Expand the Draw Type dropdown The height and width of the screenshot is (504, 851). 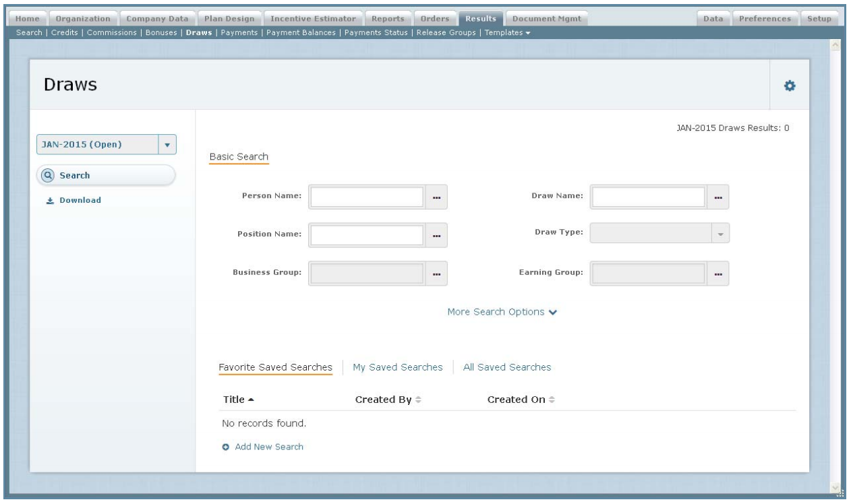[720, 234]
